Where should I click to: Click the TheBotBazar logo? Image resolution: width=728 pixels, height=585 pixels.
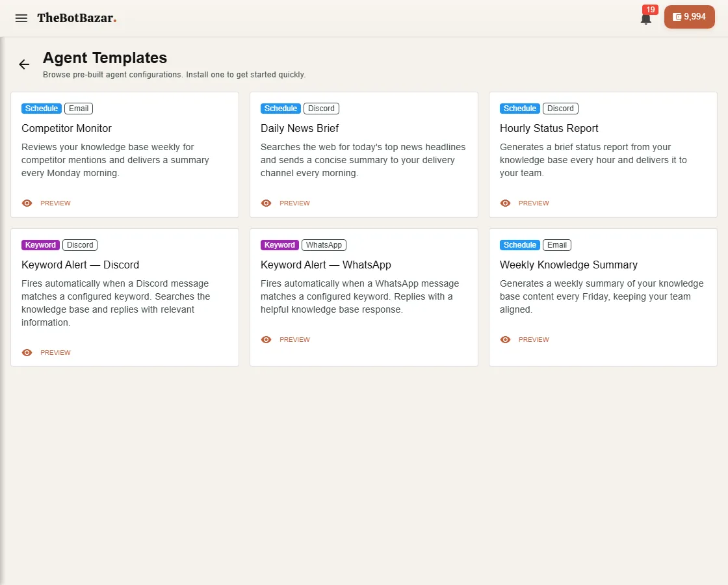pyautogui.click(x=77, y=18)
